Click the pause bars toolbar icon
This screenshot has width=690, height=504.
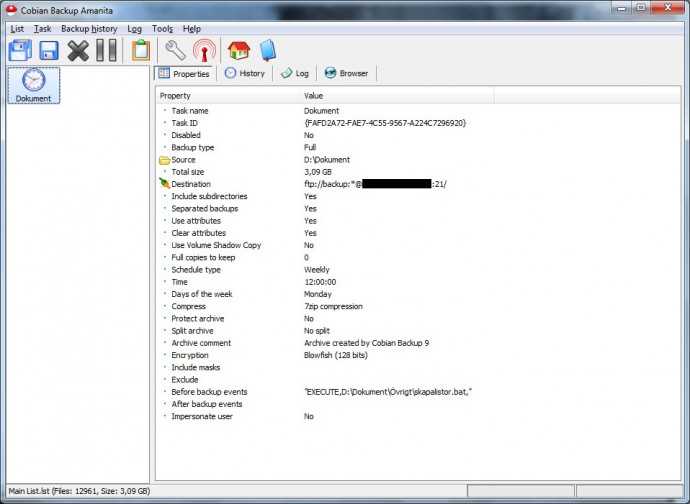coord(106,50)
